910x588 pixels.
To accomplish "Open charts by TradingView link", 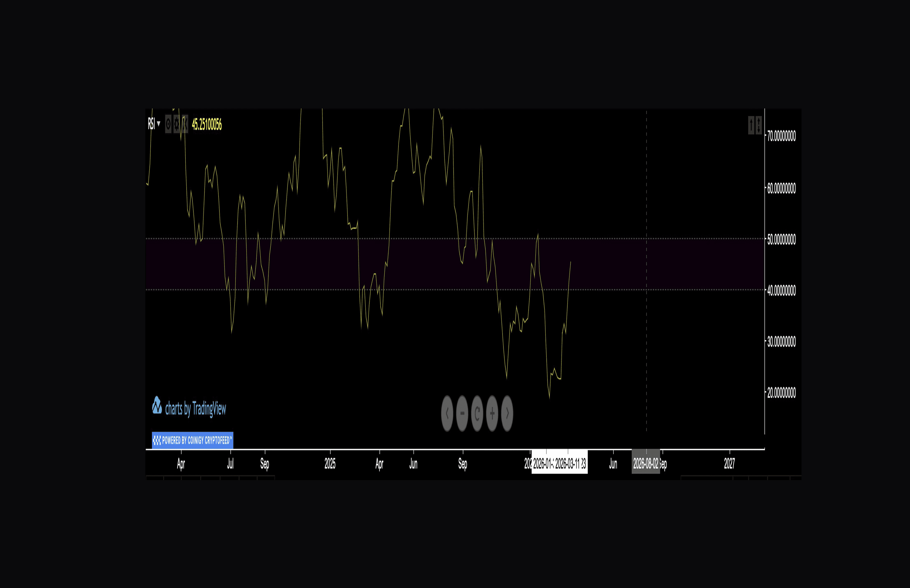I will pyautogui.click(x=189, y=408).
